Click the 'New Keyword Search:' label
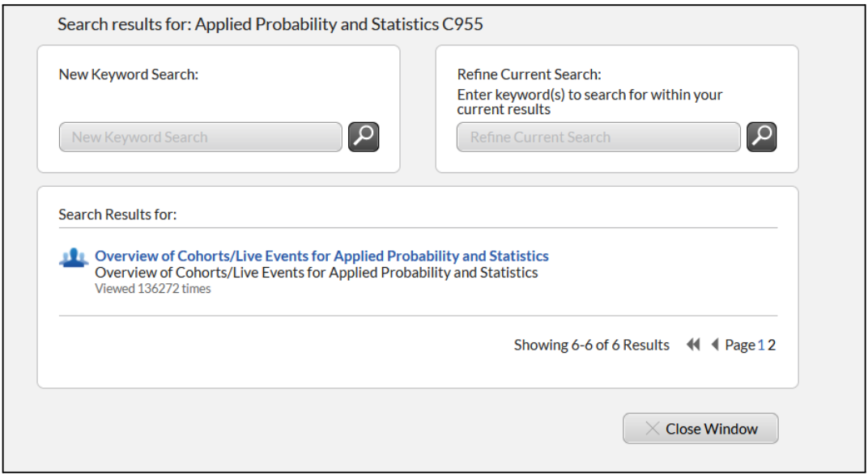 click(x=129, y=74)
